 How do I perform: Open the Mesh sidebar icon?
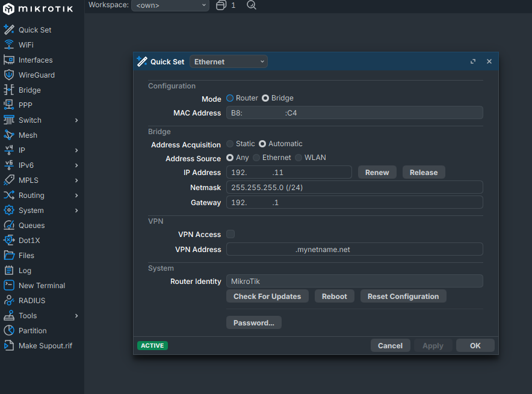point(9,135)
